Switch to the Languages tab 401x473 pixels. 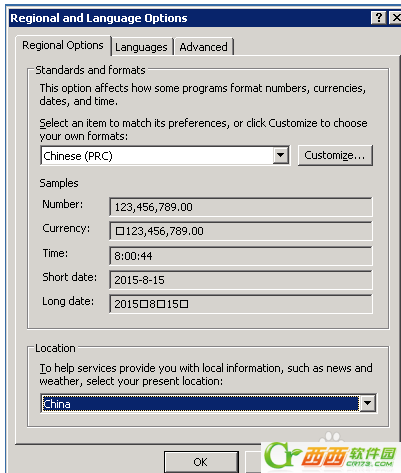coord(141,47)
